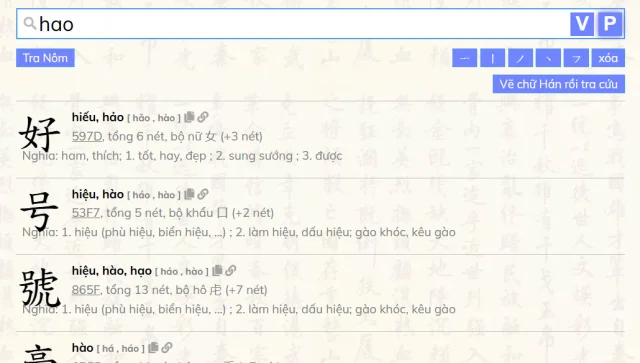Screen dimensions: 640x363
Task: Click the 'hiếu, hảo' reading text
Action: click(x=98, y=117)
